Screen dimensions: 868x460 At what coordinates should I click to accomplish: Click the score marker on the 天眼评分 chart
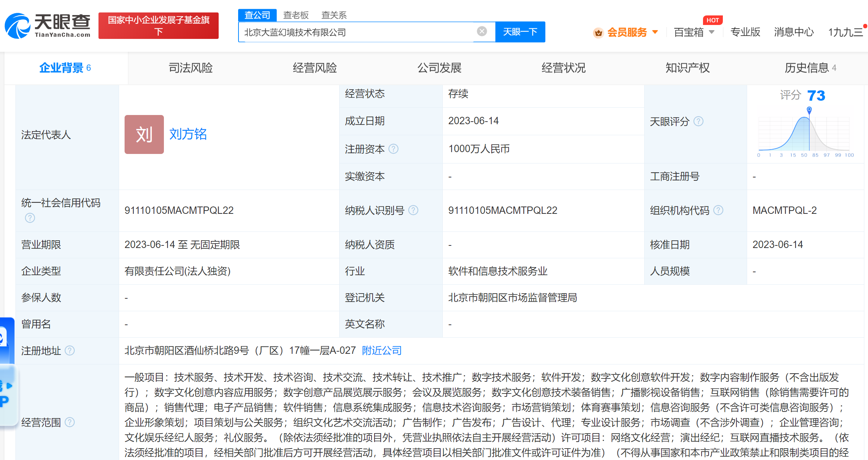tap(809, 109)
